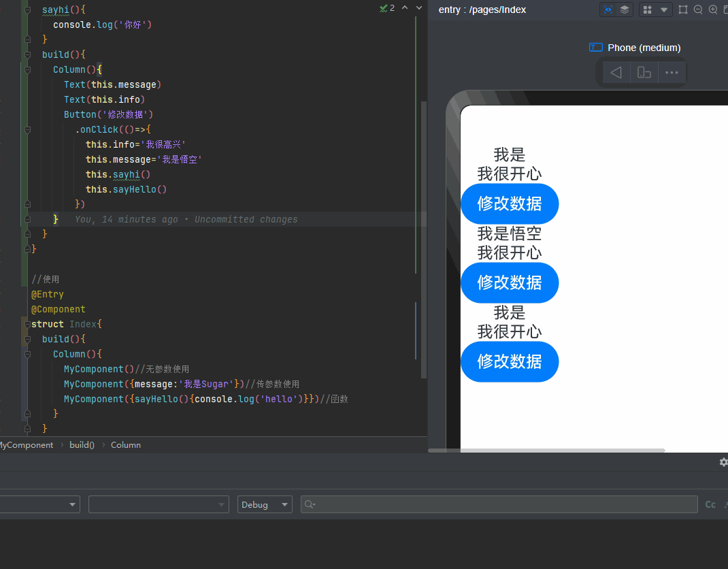
Task: Open the first empty combo box in log panel
Action: click(x=40, y=504)
